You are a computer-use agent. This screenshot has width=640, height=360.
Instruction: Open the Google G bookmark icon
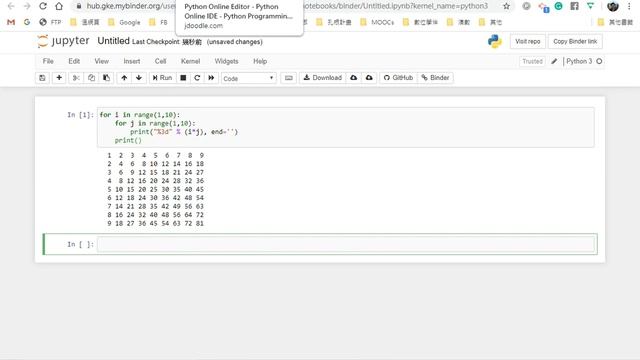(x=27, y=22)
